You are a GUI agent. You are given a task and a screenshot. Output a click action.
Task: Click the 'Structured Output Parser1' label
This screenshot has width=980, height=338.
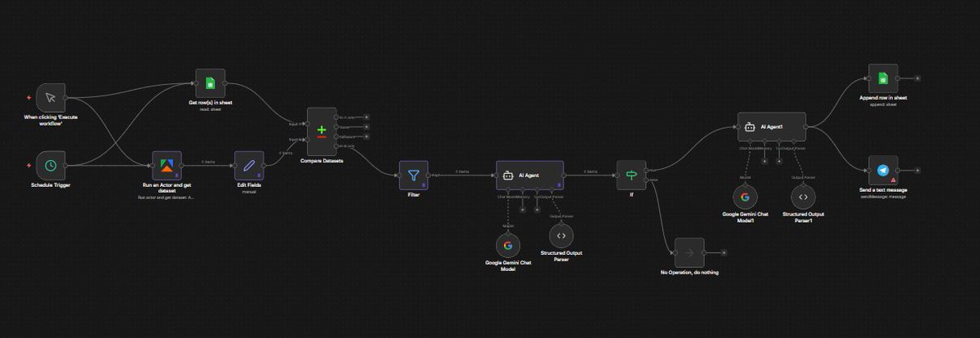coord(803,218)
